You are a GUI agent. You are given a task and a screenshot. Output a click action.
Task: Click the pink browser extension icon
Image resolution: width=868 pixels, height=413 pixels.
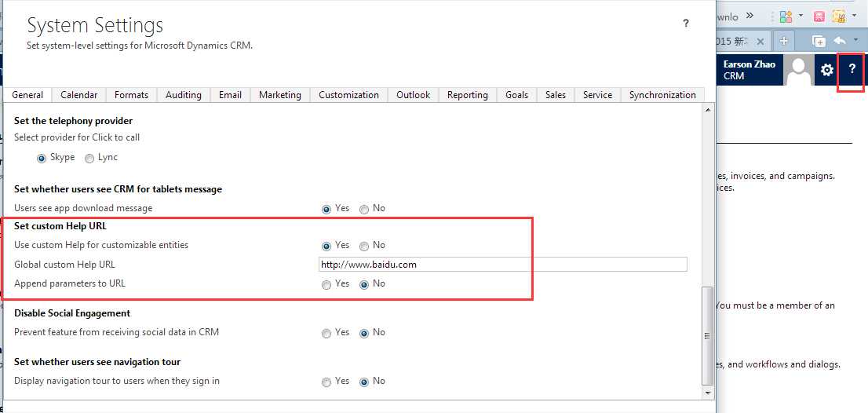pyautogui.click(x=820, y=17)
